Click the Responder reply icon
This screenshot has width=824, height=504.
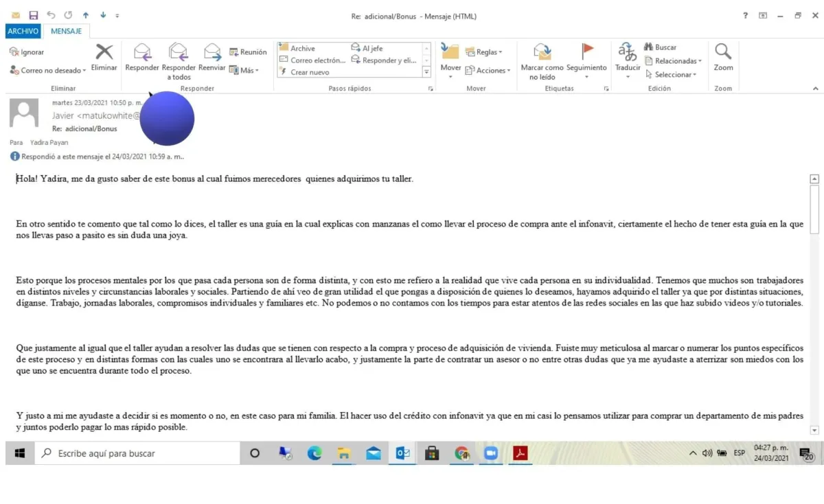click(x=142, y=52)
